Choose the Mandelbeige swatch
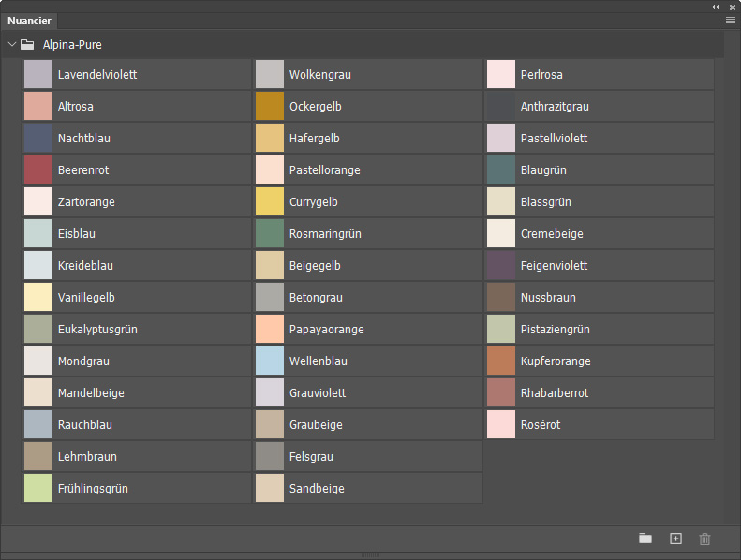 38,392
